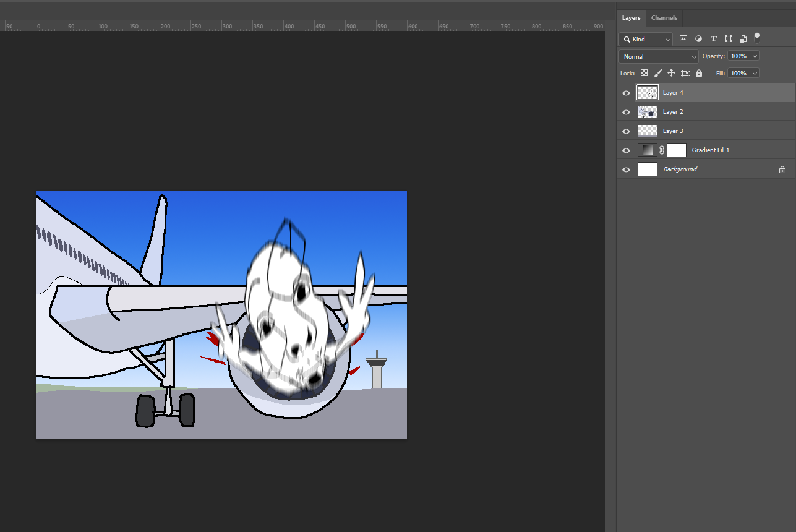Open the Kind filter type dropdown
The image size is (796, 532).
[x=646, y=39]
